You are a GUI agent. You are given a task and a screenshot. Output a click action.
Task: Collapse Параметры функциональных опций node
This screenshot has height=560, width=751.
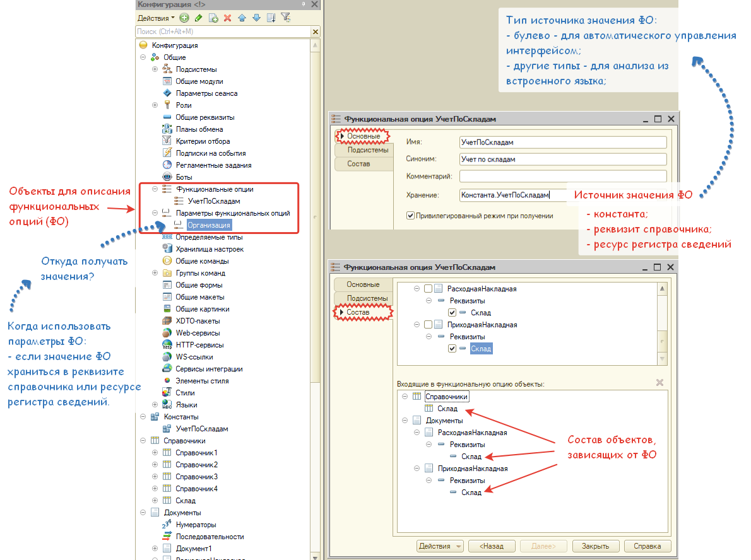tap(155, 213)
